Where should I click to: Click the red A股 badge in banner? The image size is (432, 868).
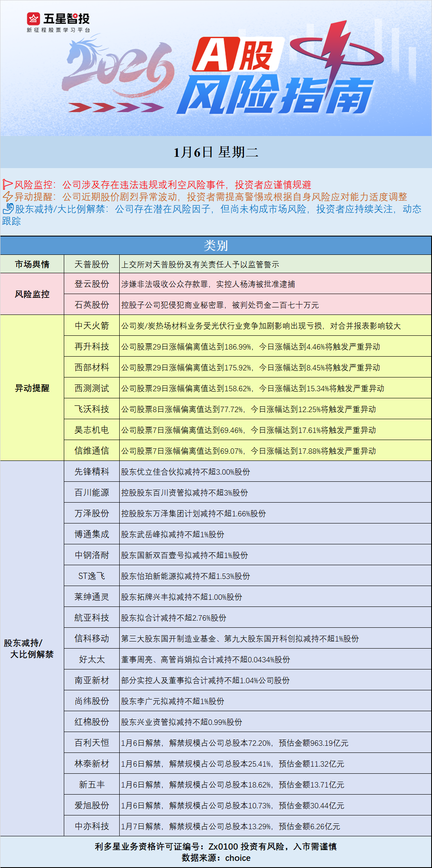pyautogui.click(x=238, y=54)
